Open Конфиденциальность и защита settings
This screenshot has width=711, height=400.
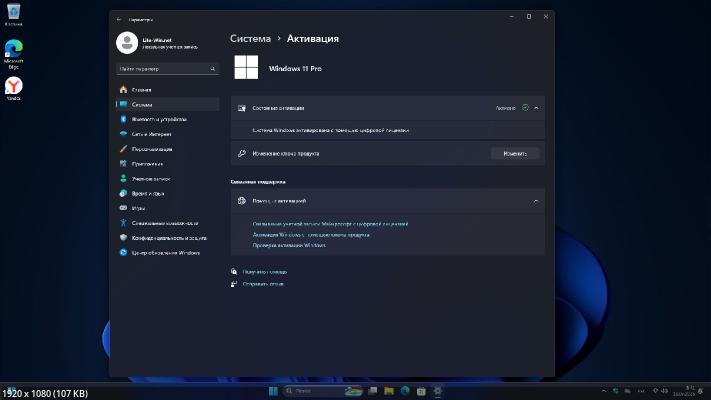coord(167,238)
